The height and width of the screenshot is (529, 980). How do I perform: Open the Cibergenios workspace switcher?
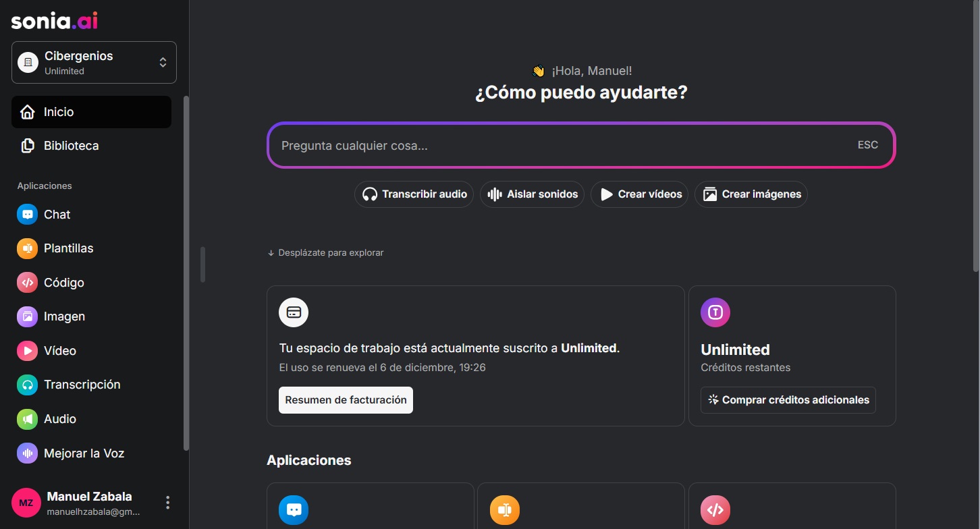[x=94, y=63]
